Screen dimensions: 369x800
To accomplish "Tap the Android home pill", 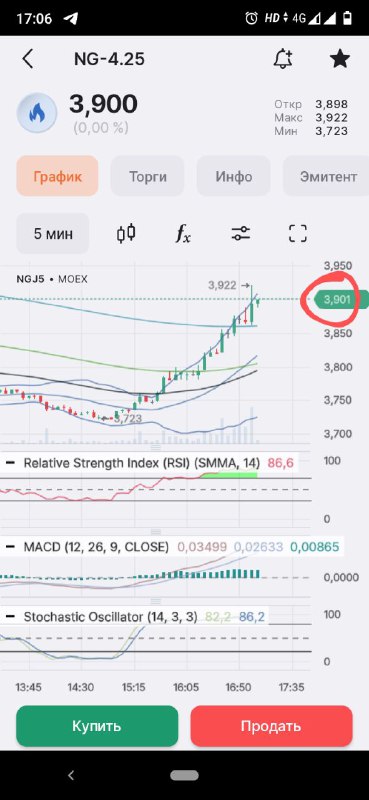I will (x=184, y=776).
